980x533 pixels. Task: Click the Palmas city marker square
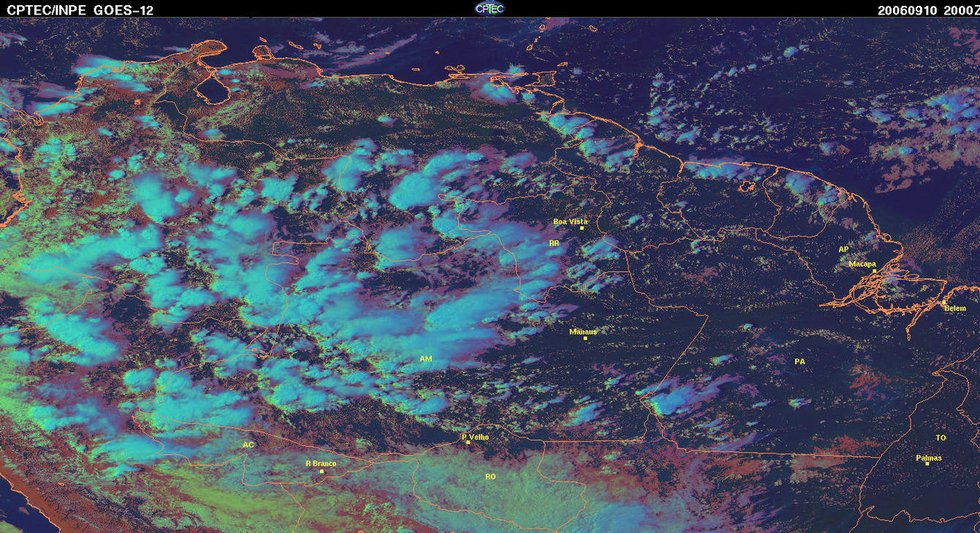tap(927, 464)
